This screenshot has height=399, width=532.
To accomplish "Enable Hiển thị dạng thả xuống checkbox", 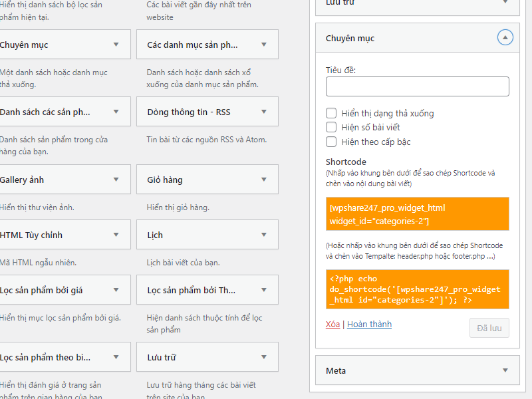I will coord(331,113).
